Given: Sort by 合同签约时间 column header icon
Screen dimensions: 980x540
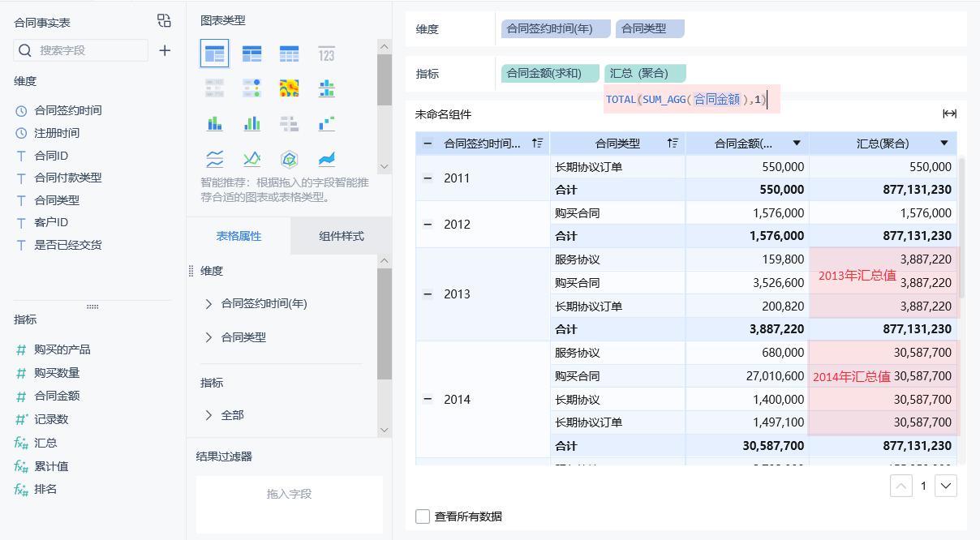Looking at the screenshot, I should (537, 144).
